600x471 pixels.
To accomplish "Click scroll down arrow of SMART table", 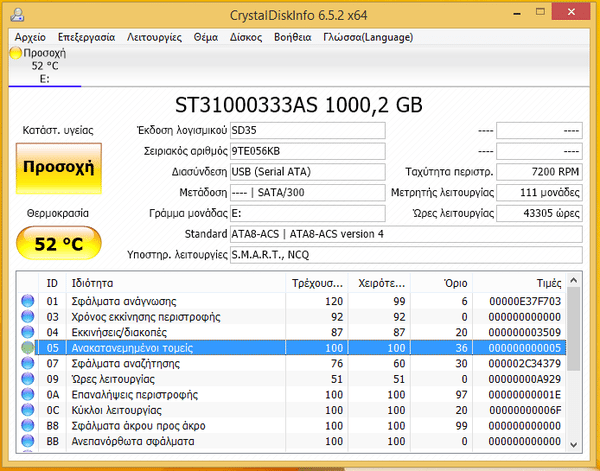I will click(x=573, y=444).
